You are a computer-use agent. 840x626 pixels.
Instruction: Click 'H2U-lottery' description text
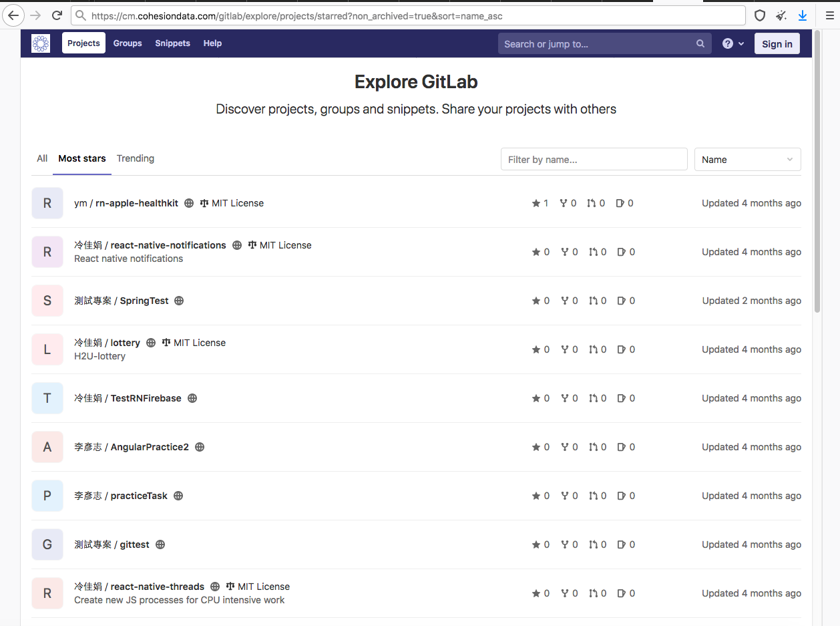pos(99,356)
